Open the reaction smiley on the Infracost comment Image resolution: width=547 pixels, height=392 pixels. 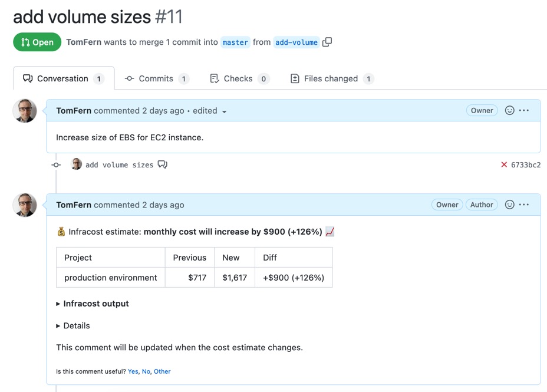click(x=509, y=205)
